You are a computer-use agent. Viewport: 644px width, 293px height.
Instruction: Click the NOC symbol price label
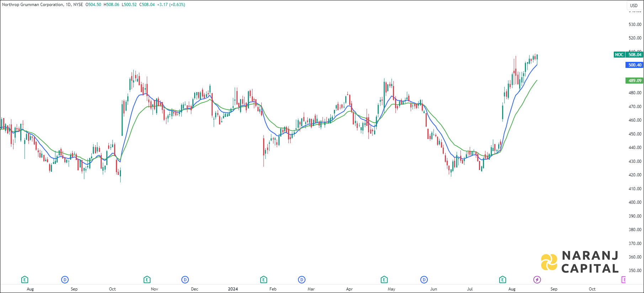click(619, 55)
